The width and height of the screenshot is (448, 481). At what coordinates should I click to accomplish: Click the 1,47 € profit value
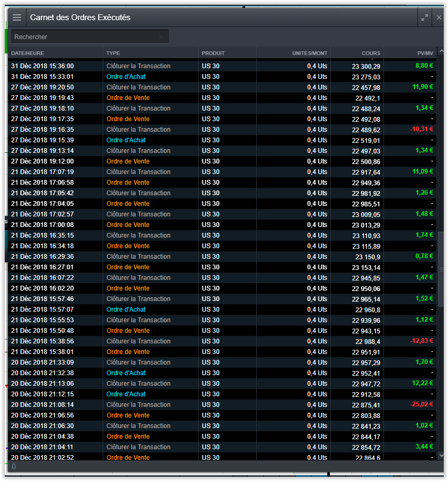click(x=424, y=277)
